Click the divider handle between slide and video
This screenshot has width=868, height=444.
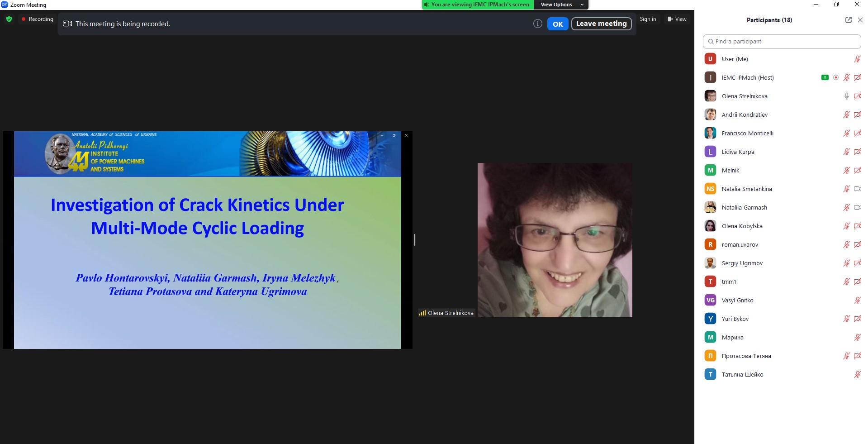click(415, 240)
